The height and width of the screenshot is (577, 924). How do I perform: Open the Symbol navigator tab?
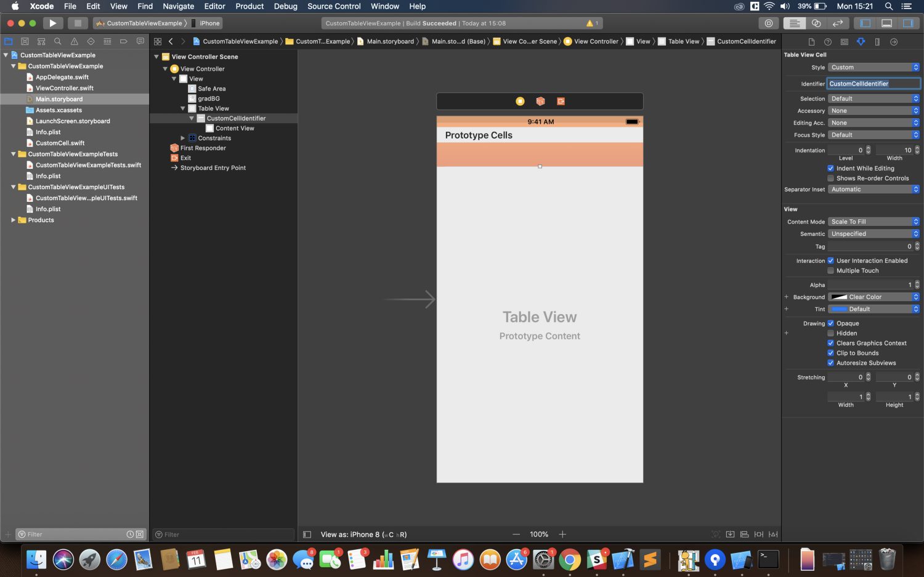41,41
